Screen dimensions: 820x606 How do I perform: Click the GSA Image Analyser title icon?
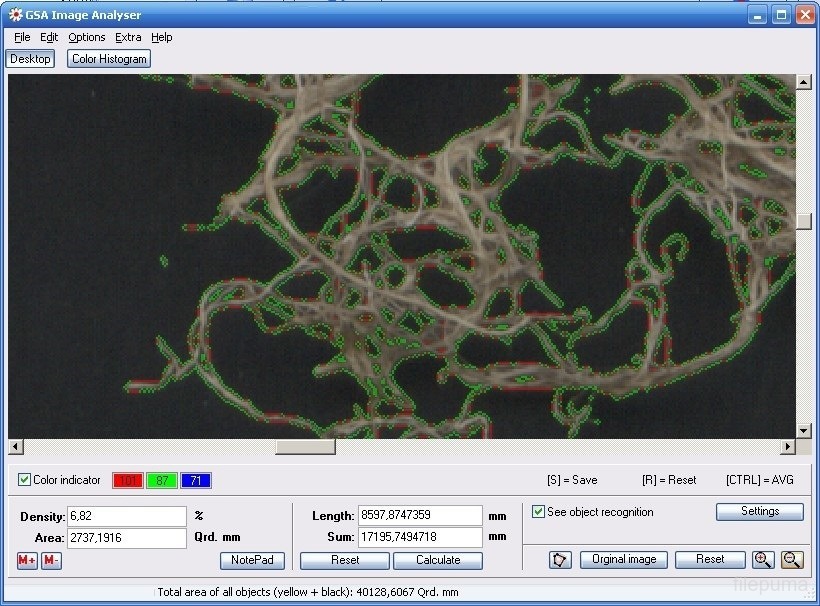[x=15, y=15]
